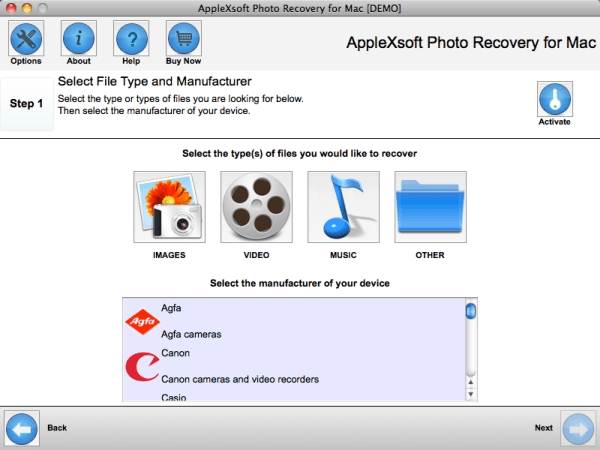The image size is (600, 450).
Task: Click the Buy Now label
Action: [183, 61]
